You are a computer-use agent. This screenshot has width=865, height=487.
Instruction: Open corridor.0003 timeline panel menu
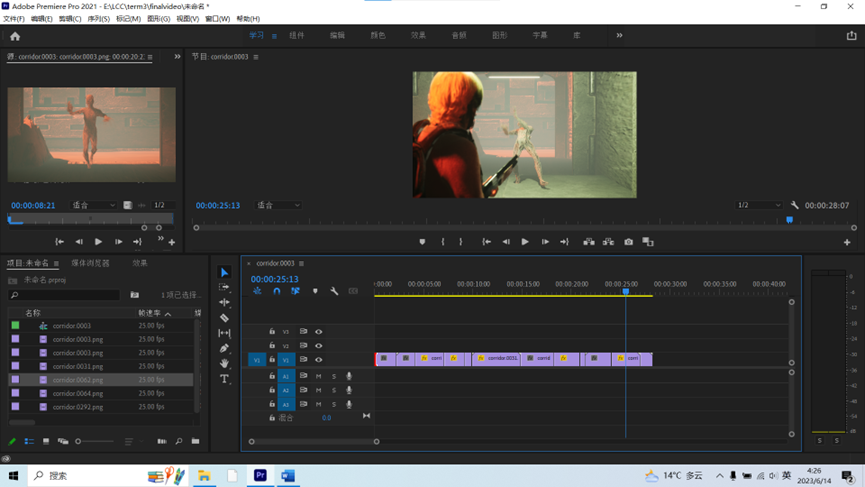301,263
